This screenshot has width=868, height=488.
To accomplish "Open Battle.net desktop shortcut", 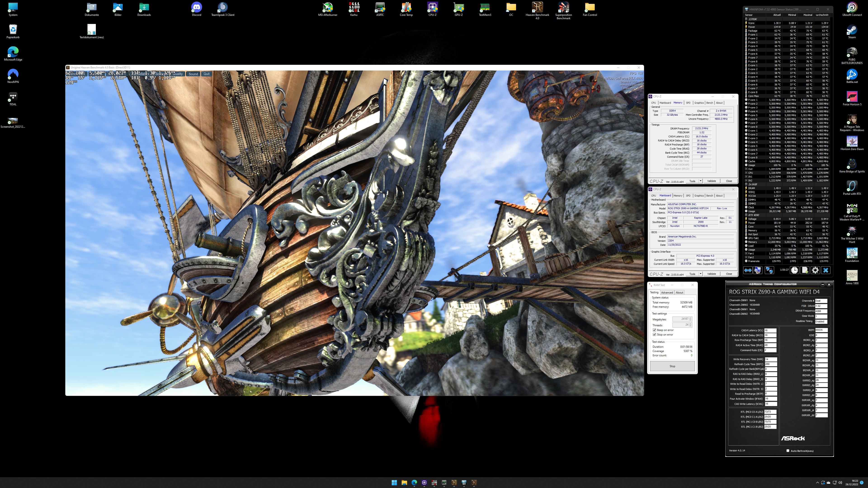I will [852, 76].
